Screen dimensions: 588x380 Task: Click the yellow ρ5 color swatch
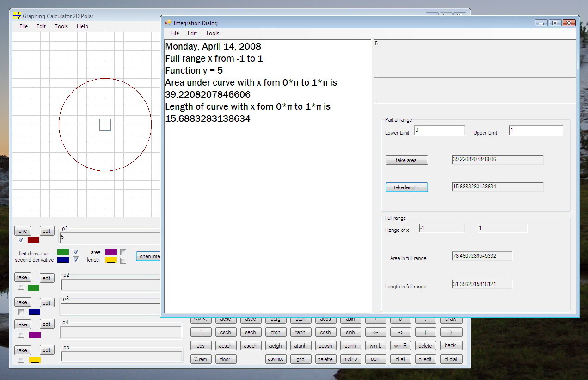pos(35,360)
